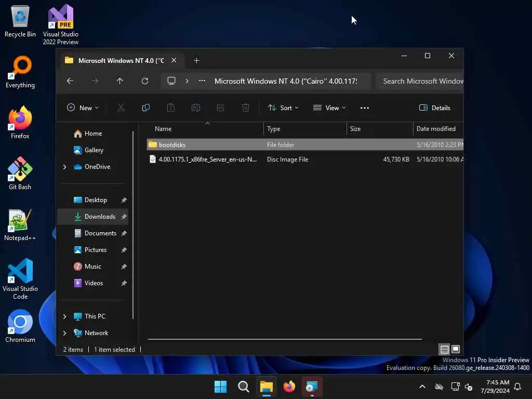Expand the Network tree node
Screen dimensions: 532x399
pyautogui.click(x=64, y=333)
